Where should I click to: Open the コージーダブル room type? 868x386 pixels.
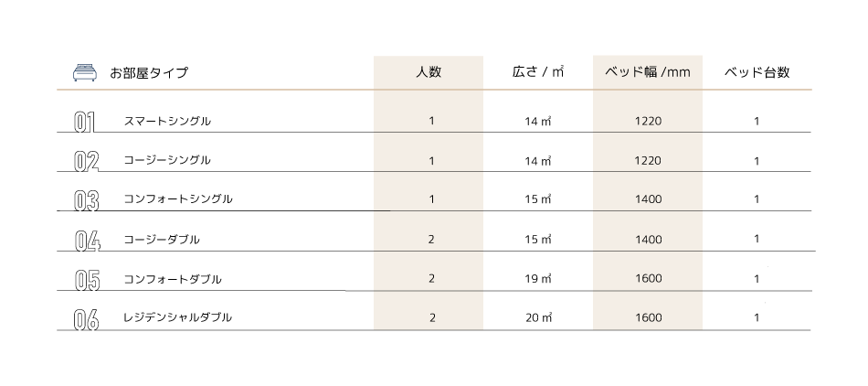click(161, 240)
